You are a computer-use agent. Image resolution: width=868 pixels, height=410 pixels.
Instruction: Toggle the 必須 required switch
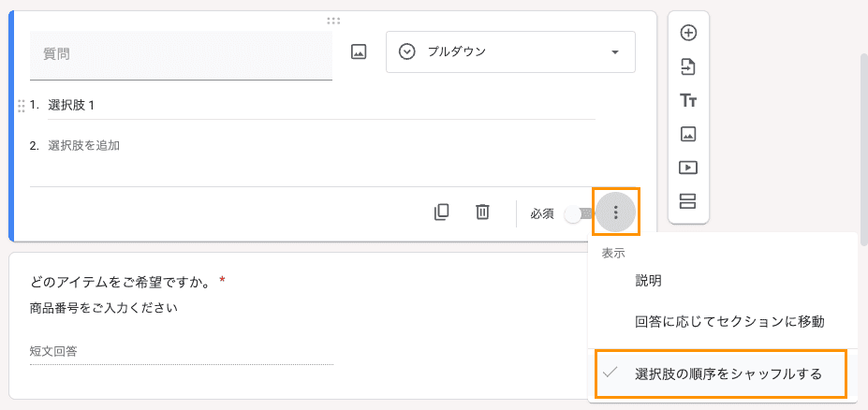[x=576, y=213]
